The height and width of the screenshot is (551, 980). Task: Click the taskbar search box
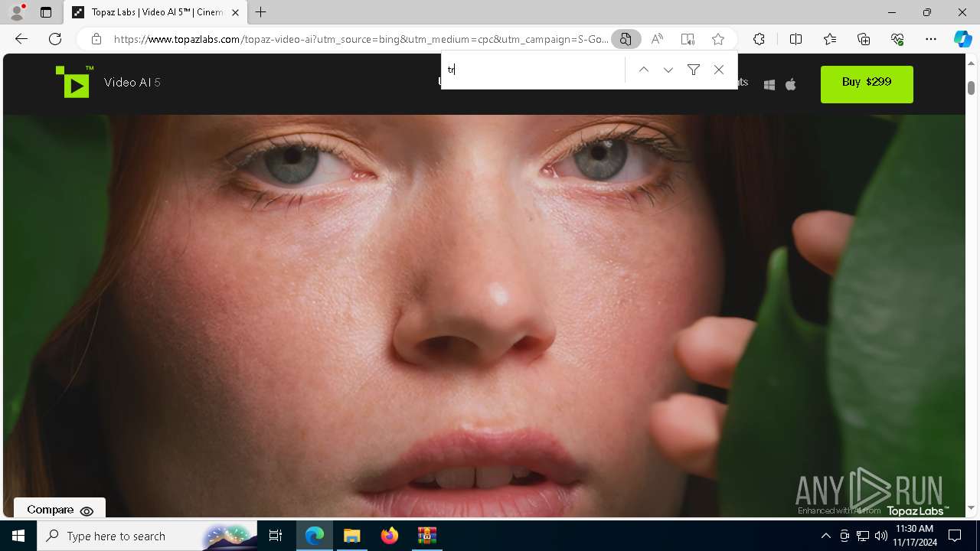click(148, 536)
